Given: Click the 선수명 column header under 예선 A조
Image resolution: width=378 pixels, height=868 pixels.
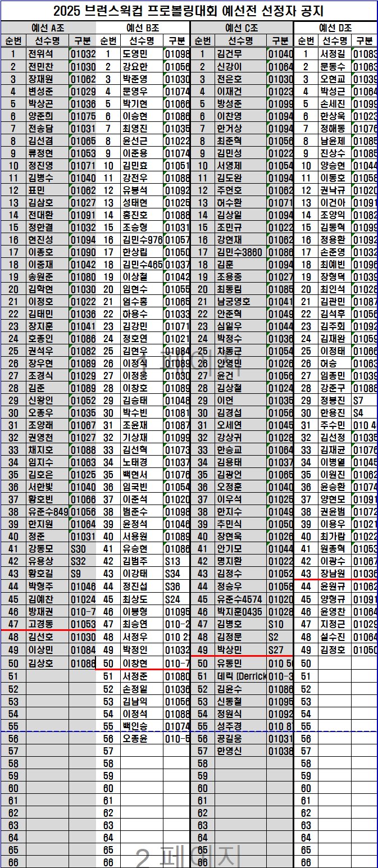Looking at the screenshot, I should click(x=48, y=40).
